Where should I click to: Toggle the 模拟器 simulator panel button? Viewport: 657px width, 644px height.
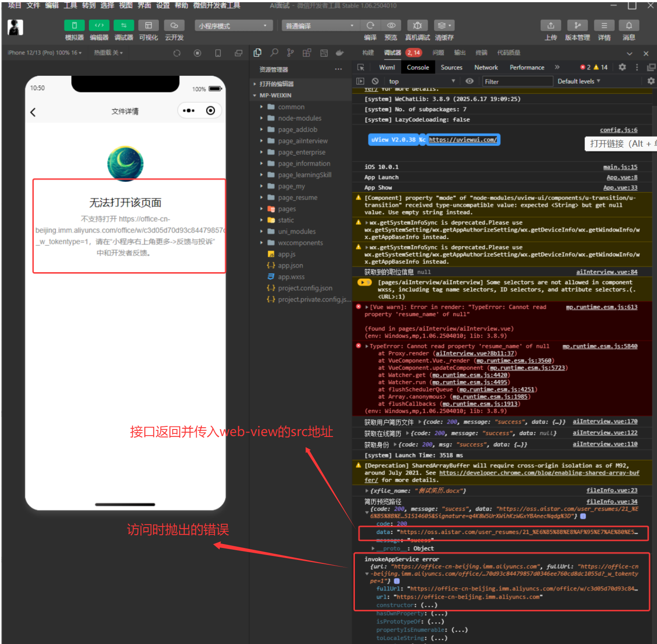click(74, 26)
